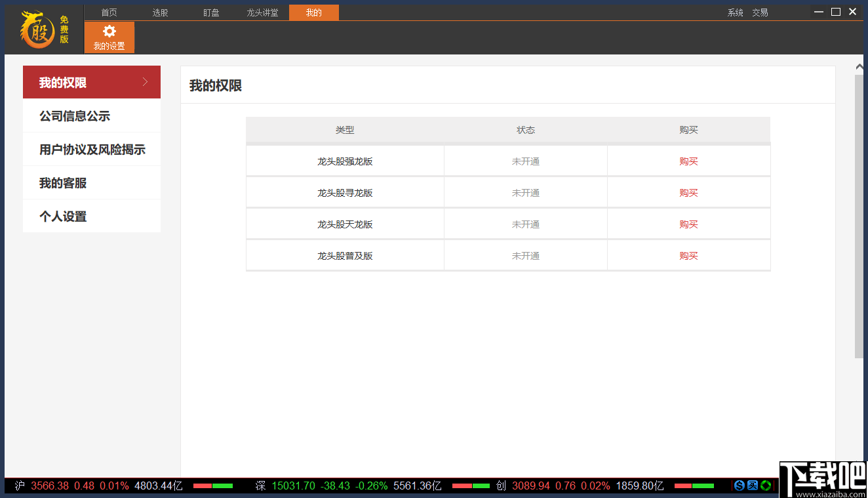Click the 深 index label in status bar
This screenshot has height=498, width=868.
pos(261,486)
